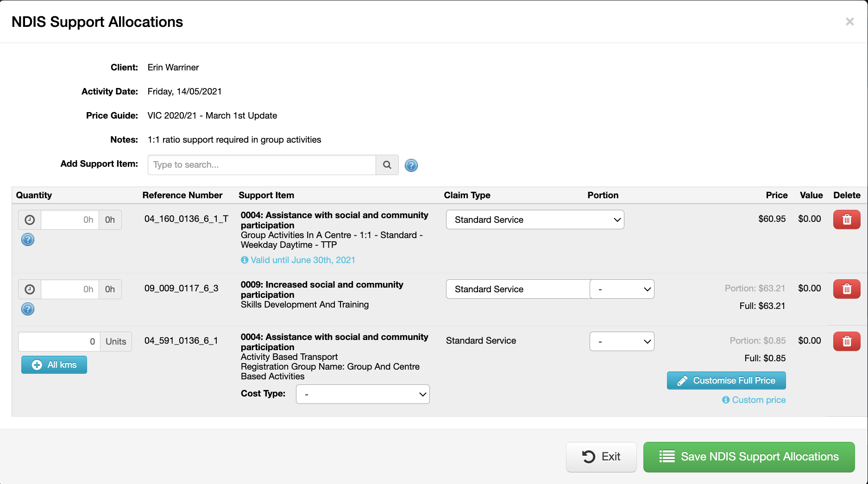The height and width of the screenshot is (484, 868).
Task: Open the Portion dropdown for Skills Development
Action: tap(622, 289)
